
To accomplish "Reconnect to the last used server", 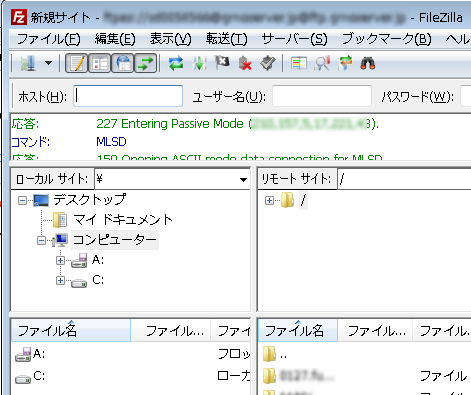I will coord(268,63).
